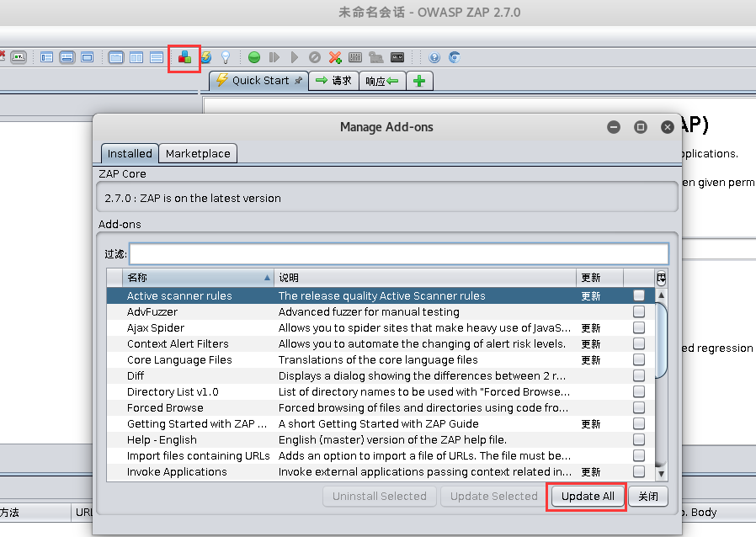The width and height of the screenshot is (756, 537).
Task: Check Getting Started with ZAP checkbox
Action: (x=639, y=423)
